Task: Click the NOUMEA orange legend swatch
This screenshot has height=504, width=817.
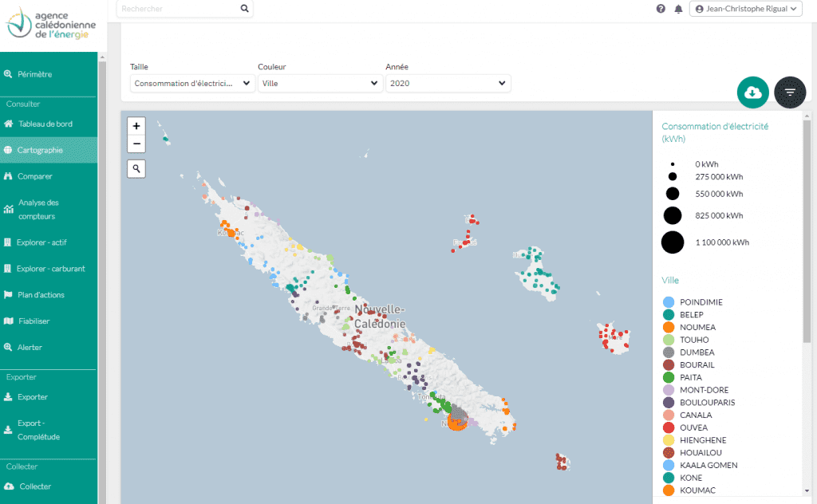Action: [x=669, y=327]
